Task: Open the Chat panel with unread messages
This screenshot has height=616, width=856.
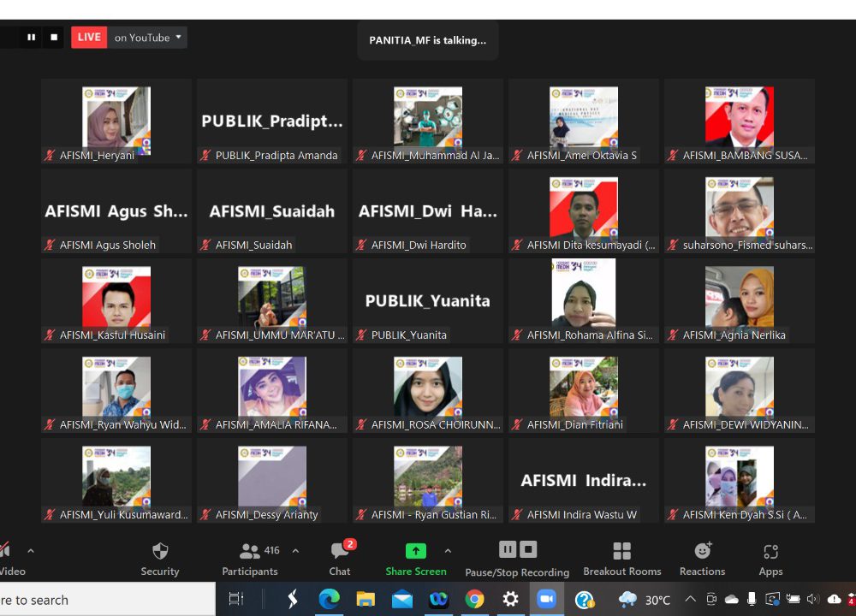Action: point(340,559)
